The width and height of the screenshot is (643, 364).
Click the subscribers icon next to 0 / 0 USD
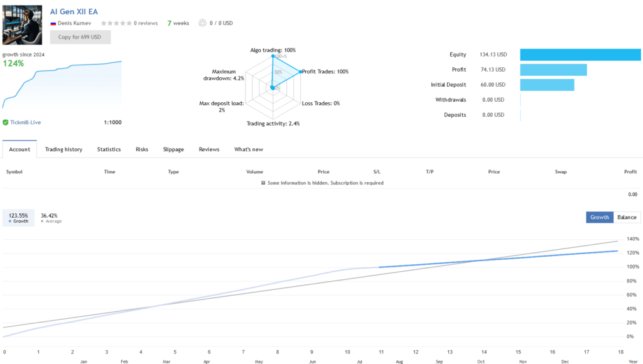pos(202,23)
